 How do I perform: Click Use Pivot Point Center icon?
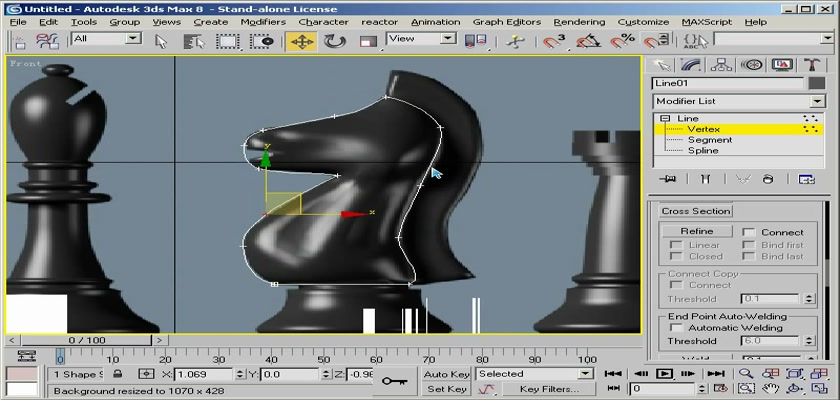tap(476, 41)
